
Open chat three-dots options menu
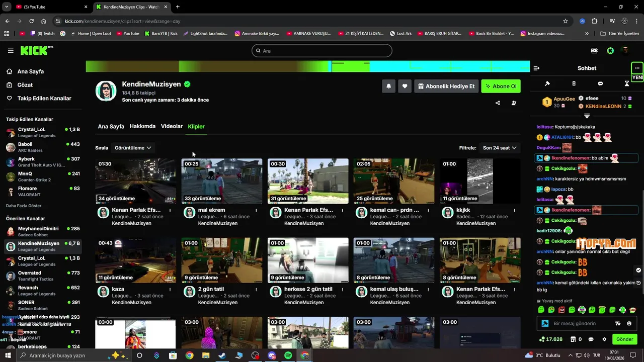click(x=637, y=68)
